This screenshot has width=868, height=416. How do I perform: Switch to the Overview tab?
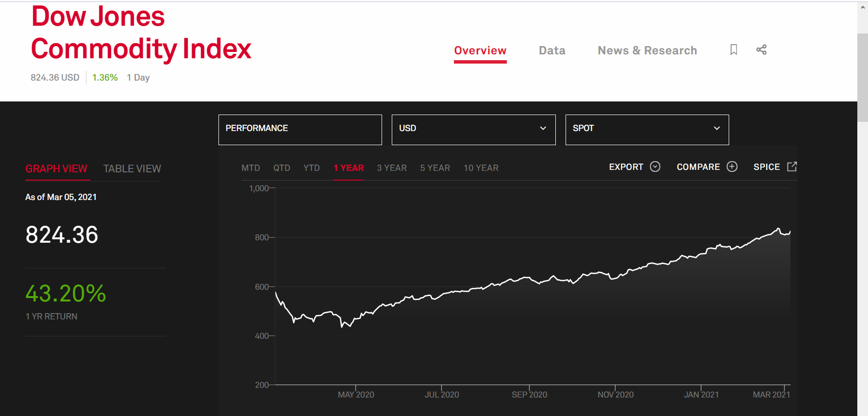pyautogui.click(x=480, y=50)
